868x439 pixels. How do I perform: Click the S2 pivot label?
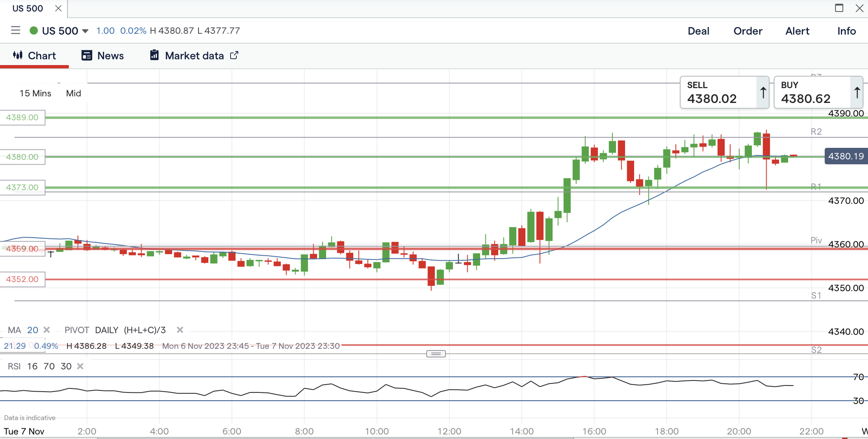(x=816, y=350)
